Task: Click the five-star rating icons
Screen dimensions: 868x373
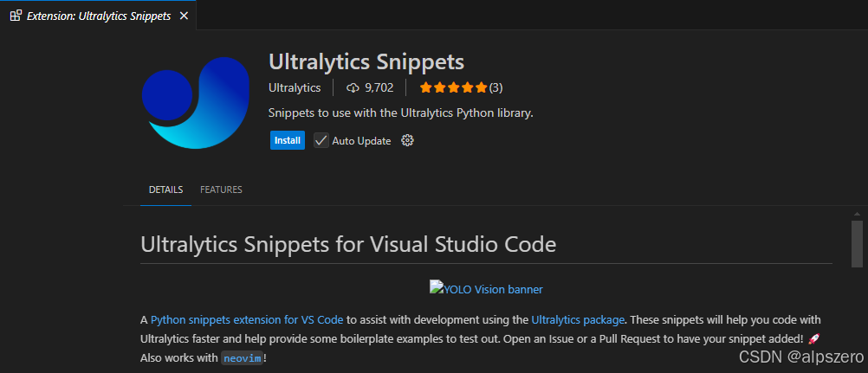Action: (x=453, y=87)
